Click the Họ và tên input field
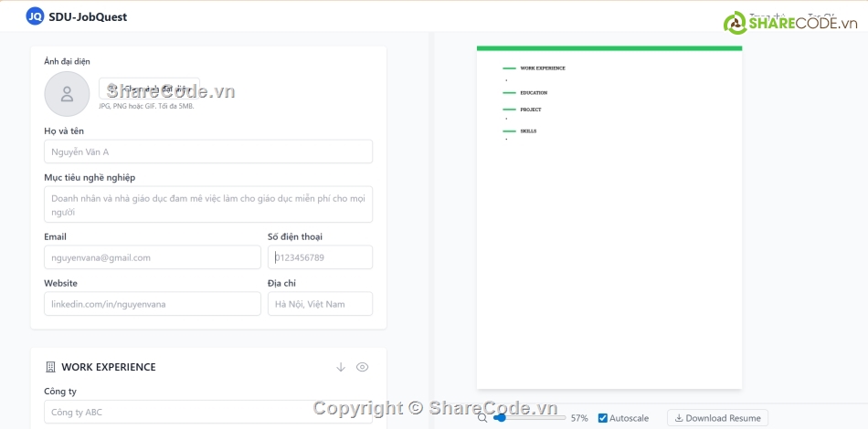The height and width of the screenshot is (429, 868). tap(207, 152)
